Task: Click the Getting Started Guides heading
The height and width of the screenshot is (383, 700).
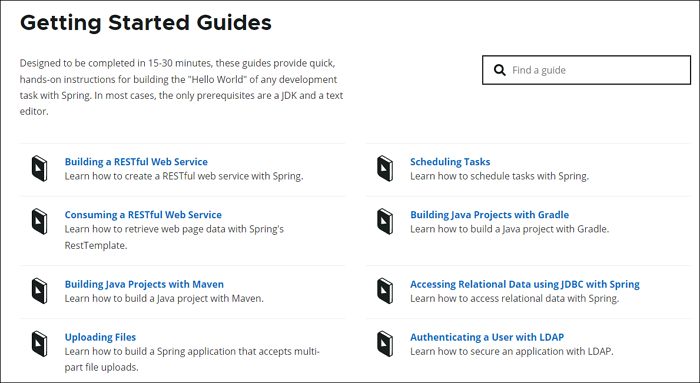Action: (x=146, y=22)
